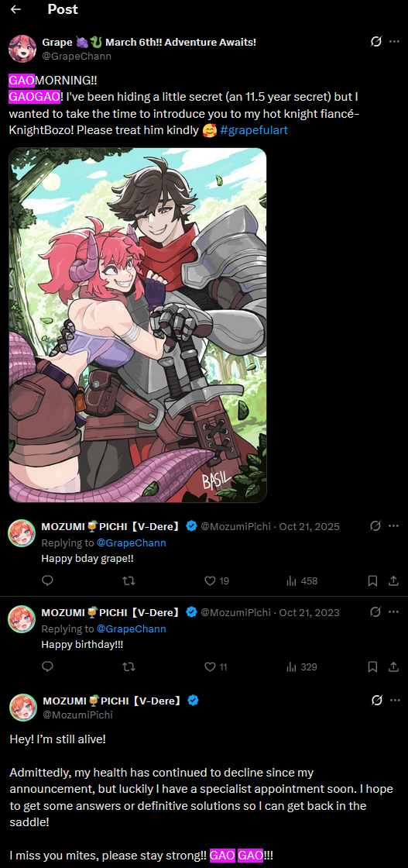View analytics showing 458 views

[x=302, y=580]
